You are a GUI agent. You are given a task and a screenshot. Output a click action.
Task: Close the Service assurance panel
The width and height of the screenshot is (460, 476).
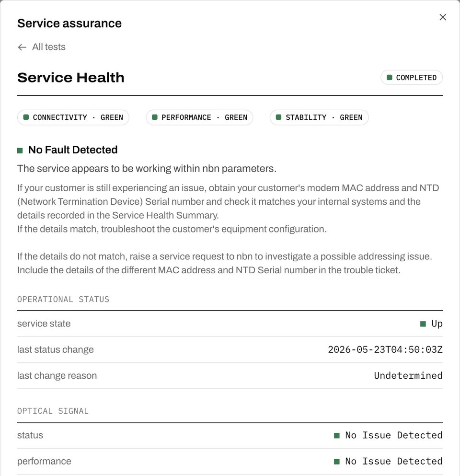point(443,17)
